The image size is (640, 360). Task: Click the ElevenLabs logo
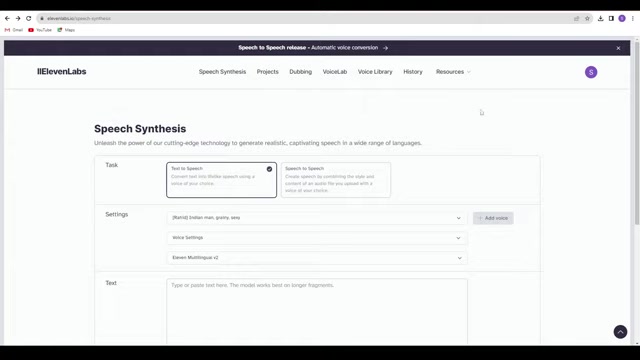[x=62, y=71]
